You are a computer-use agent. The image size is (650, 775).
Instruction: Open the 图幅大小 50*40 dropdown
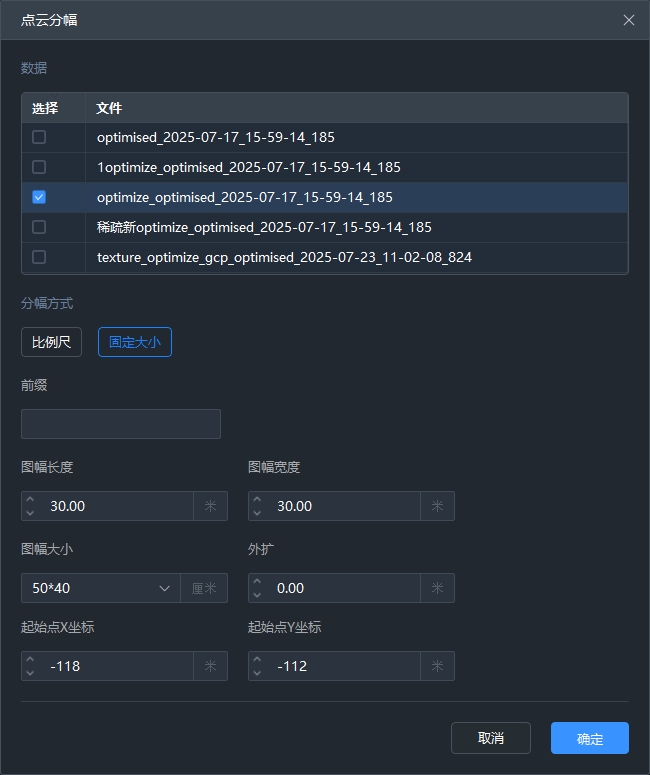click(100, 588)
